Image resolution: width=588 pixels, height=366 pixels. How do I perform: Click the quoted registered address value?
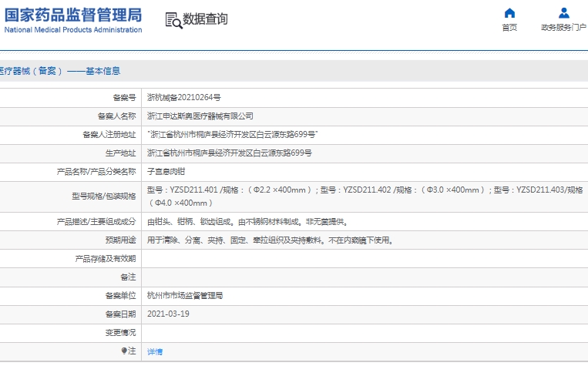coord(233,135)
